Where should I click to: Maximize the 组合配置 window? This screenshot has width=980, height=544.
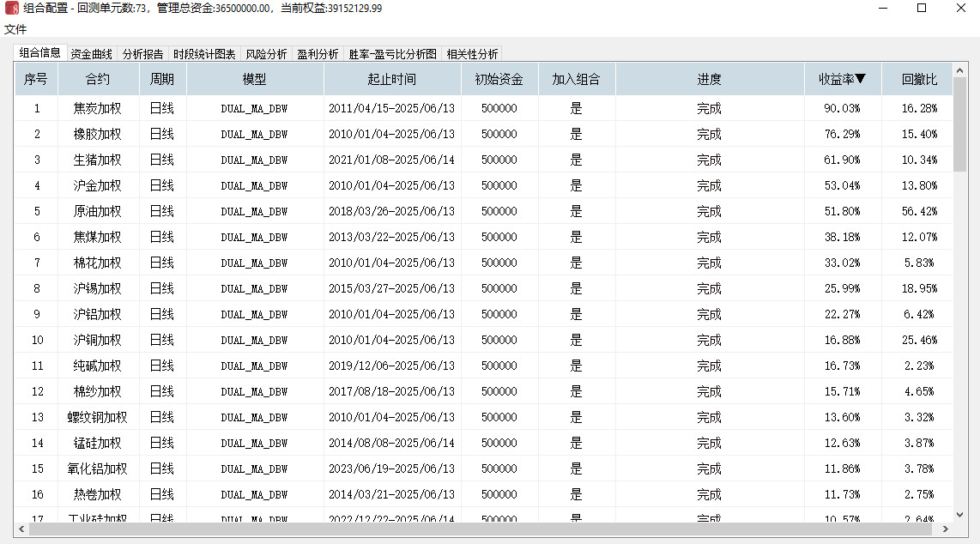click(922, 9)
